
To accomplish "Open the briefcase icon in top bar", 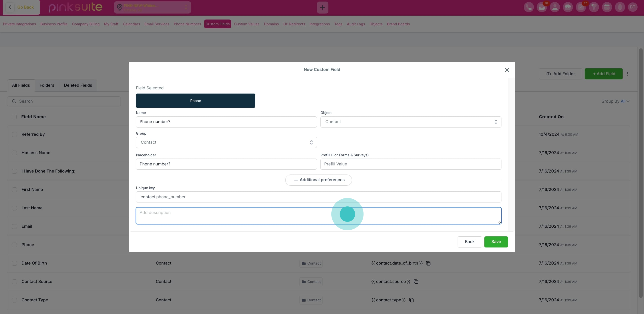I will (x=568, y=7).
